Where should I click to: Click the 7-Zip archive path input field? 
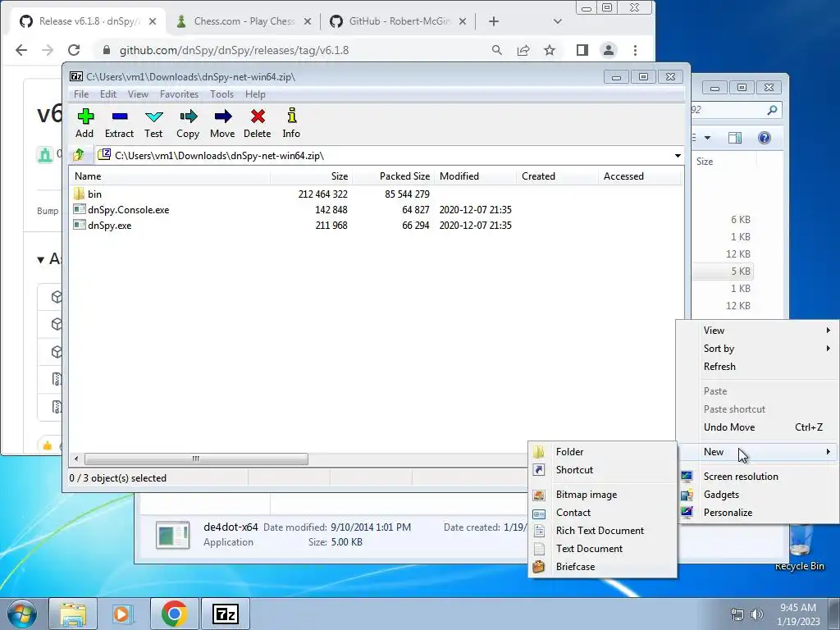click(383, 156)
